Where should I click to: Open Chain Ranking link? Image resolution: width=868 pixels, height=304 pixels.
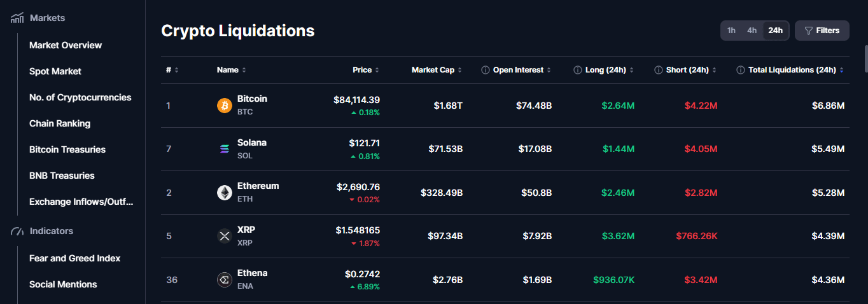point(60,123)
